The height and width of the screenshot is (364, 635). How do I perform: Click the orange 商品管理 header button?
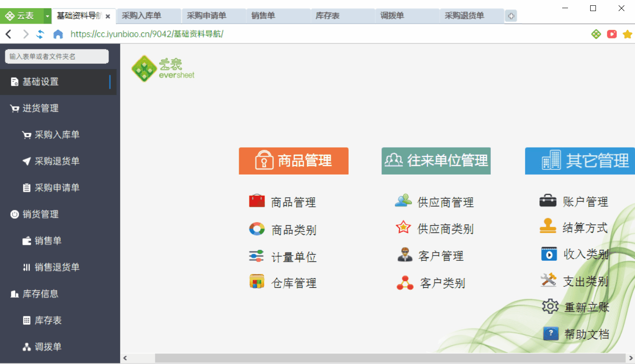coord(294,161)
